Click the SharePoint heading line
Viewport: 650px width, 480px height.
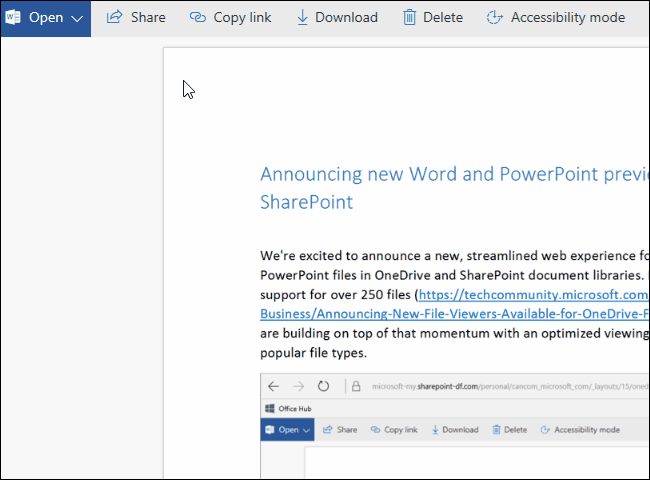point(306,202)
